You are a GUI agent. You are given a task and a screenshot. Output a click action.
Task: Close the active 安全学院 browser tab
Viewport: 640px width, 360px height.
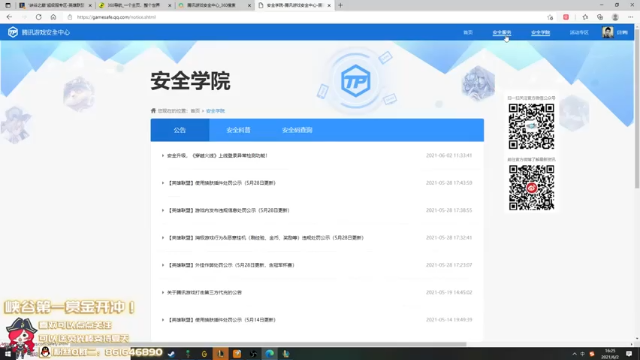pyautogui.click(x=329, y=5)
